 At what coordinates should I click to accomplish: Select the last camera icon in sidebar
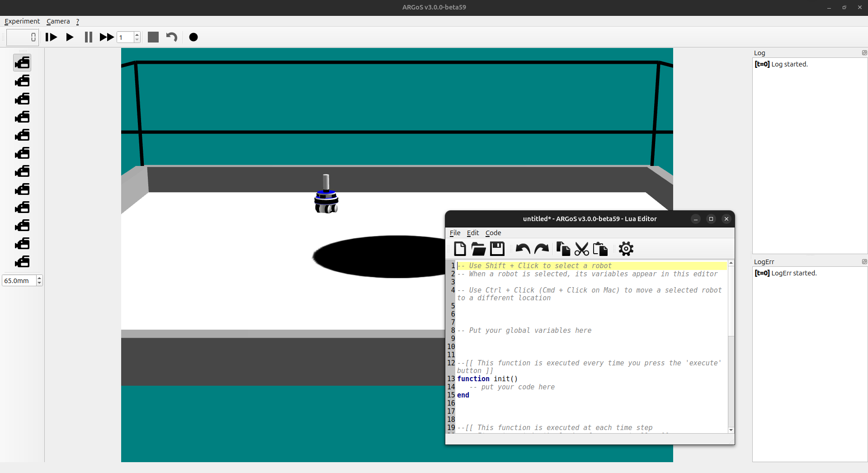tap(22, 262)
